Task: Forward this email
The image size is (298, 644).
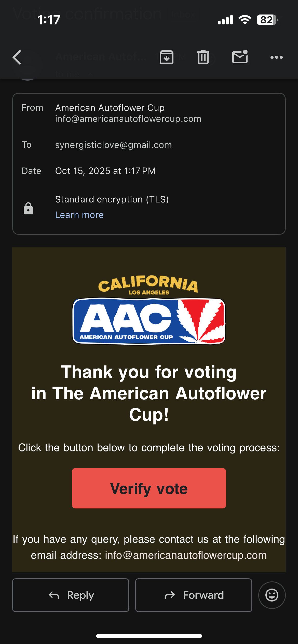Action: [194, 595]
